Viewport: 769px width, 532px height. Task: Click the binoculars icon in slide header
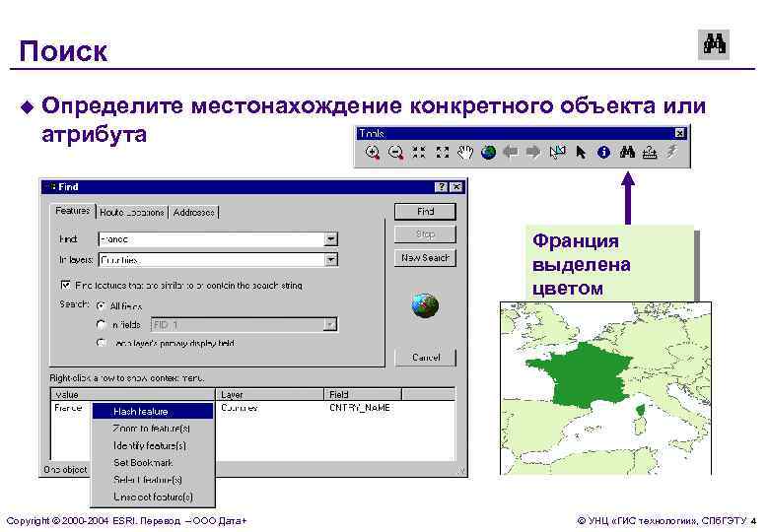[714, 44]
